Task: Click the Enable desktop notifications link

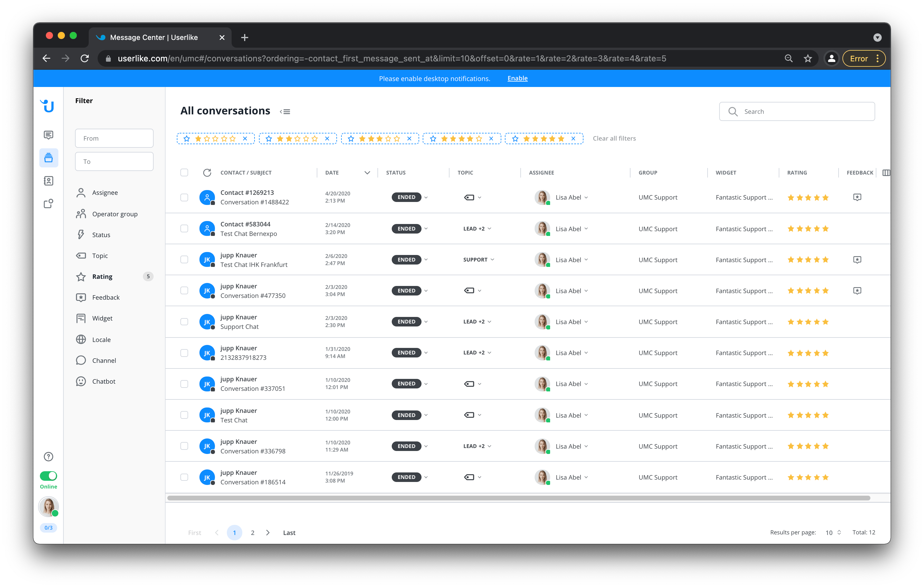Action: point(517,78)
